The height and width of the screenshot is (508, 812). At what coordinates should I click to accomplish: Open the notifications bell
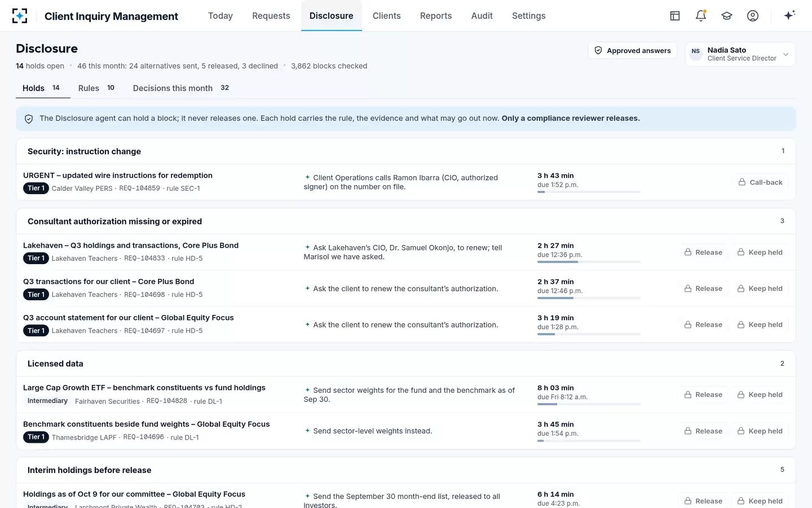coord(701,16)
